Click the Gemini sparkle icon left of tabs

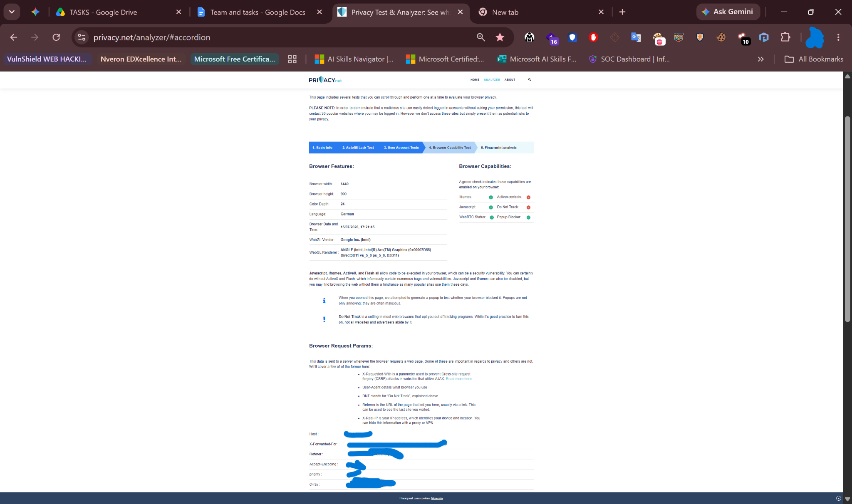tap(35, 12)
